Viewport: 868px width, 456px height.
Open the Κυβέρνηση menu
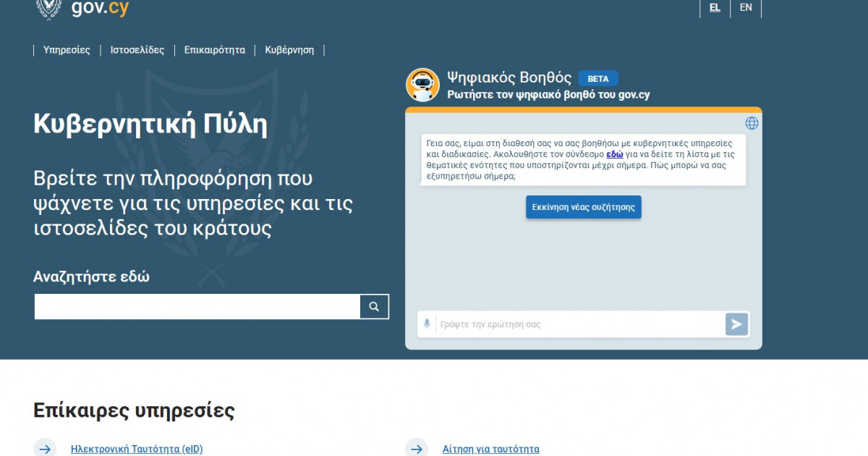(289, 50)
